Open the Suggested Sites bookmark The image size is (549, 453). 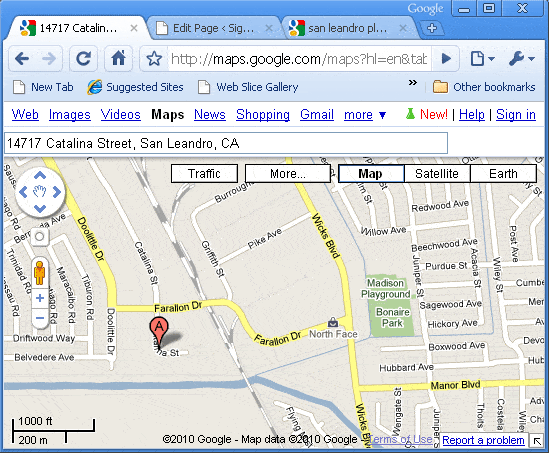(x=135, y=87)
